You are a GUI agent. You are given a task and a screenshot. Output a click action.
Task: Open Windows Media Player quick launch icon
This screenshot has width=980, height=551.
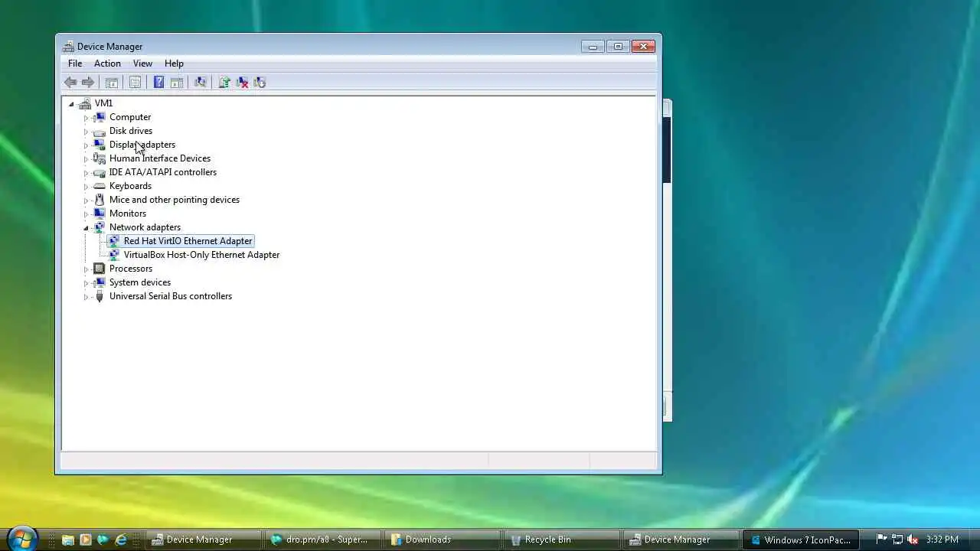pos(86,540)
